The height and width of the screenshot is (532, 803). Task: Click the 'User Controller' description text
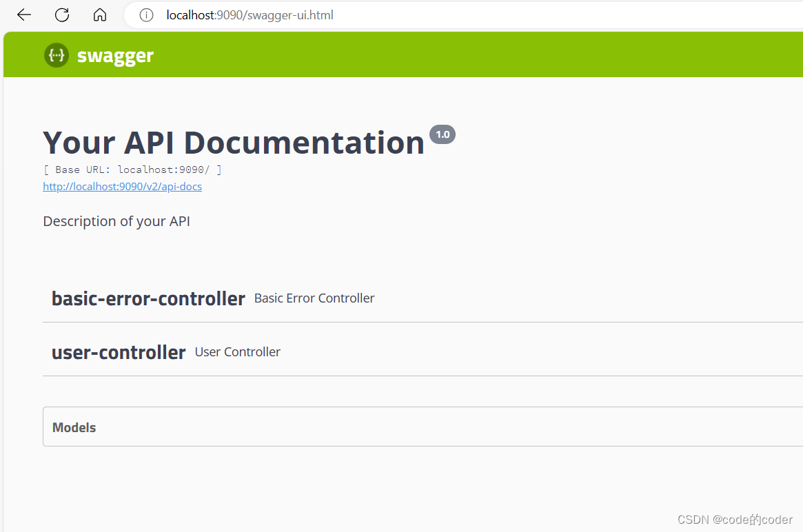(x=238, y=351)
